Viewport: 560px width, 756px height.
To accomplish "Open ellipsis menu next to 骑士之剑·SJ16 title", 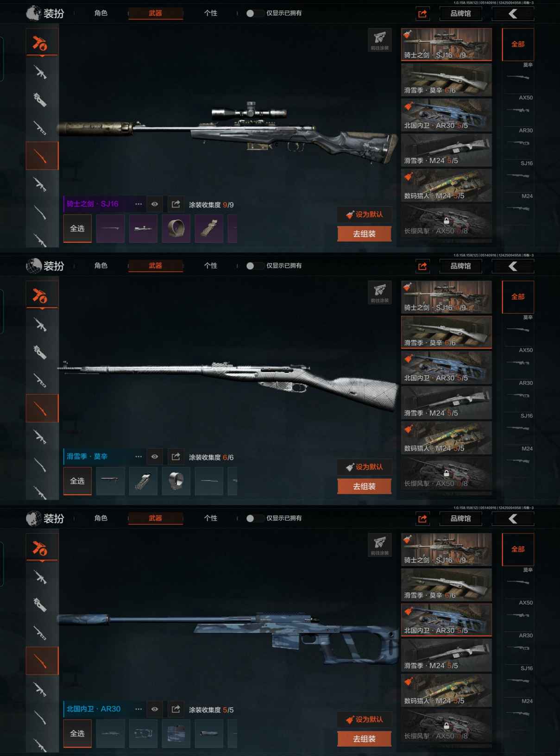I will pos(138,204).
